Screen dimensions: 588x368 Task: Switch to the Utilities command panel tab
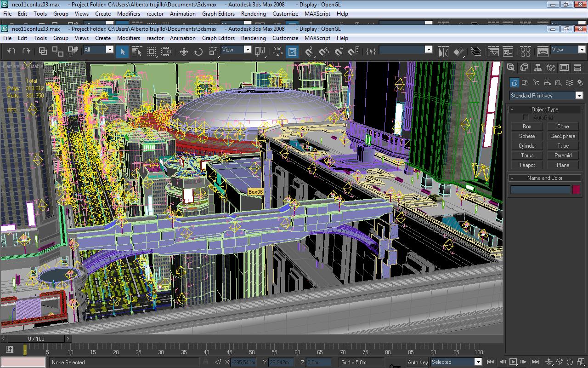point(577,68)
